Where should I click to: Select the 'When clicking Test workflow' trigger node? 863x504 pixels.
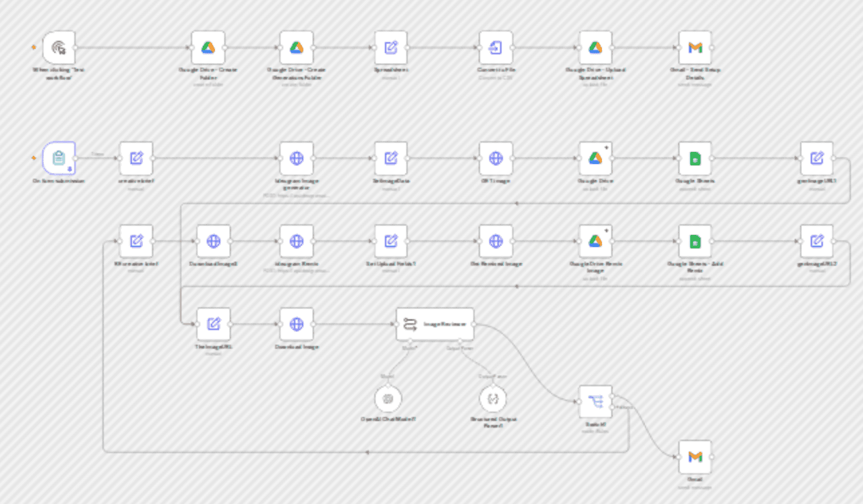click(x=59, y=48)
